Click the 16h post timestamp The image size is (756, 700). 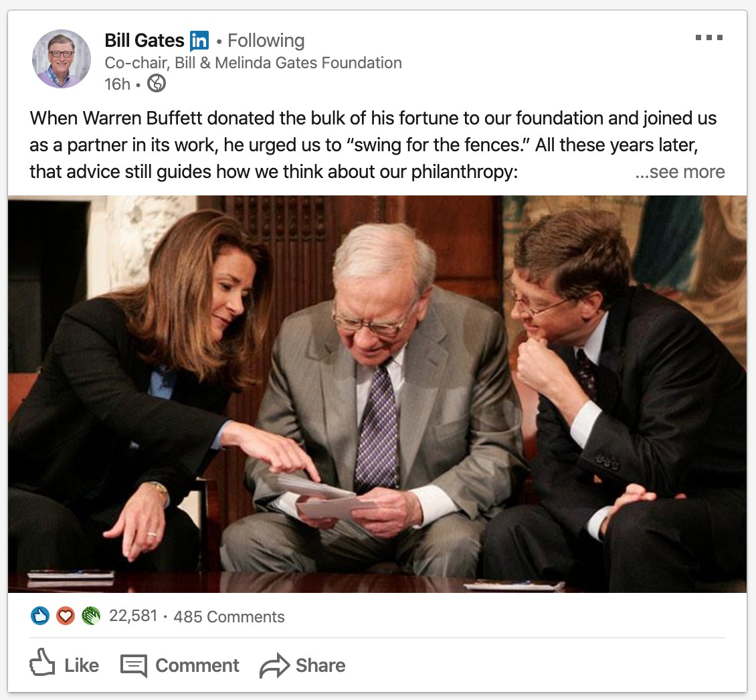tap(117, 84)
